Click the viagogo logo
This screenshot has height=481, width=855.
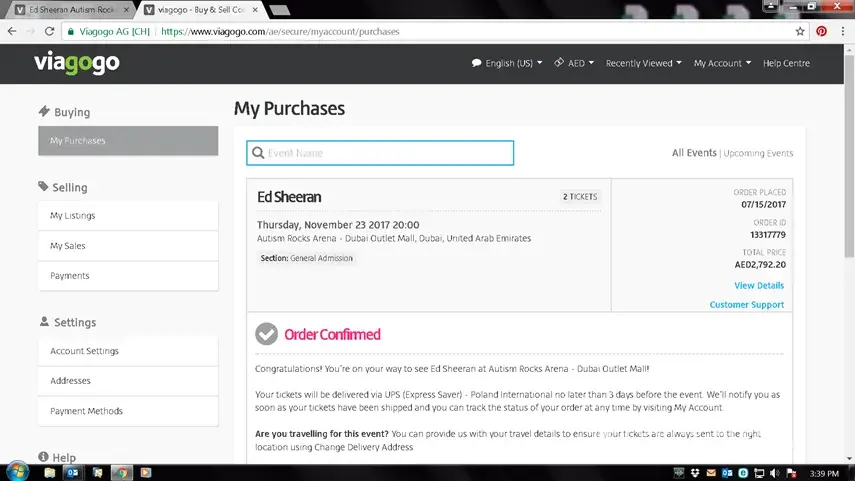76,63
